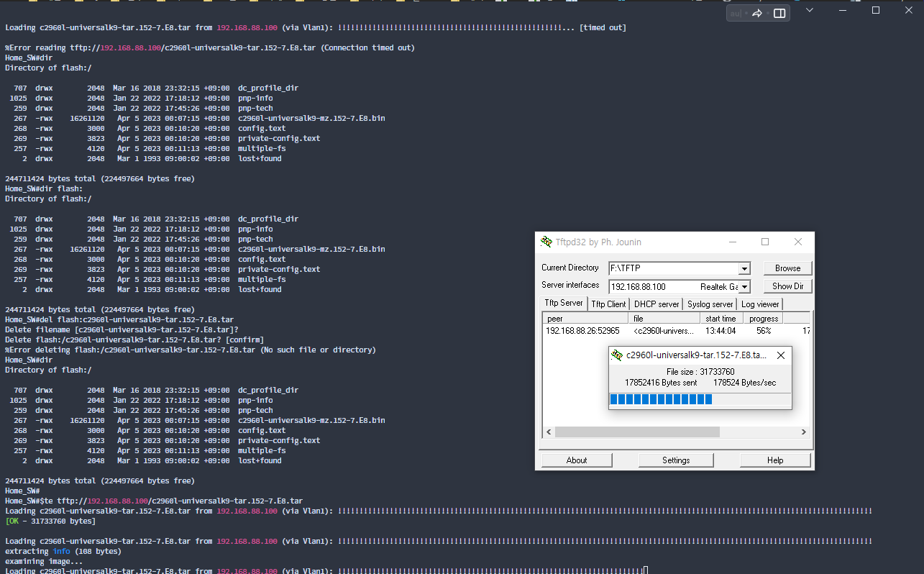The width and height of the screenshot is (924, 574).
Task: Select the Syslog server tab
Action: [x=710, y=304]
